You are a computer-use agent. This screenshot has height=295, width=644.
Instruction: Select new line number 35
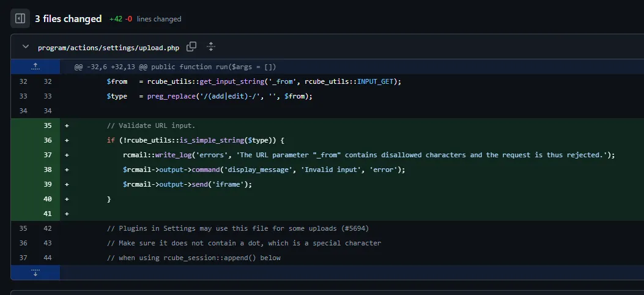47,125
